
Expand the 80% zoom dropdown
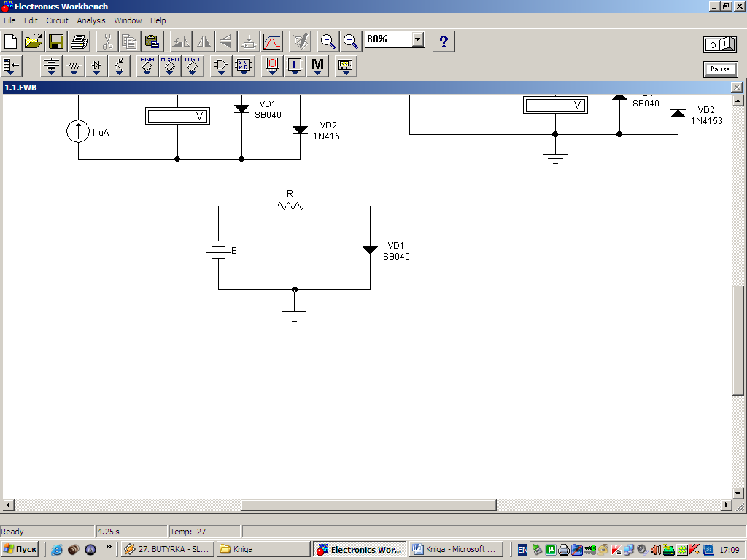point(418,39)
